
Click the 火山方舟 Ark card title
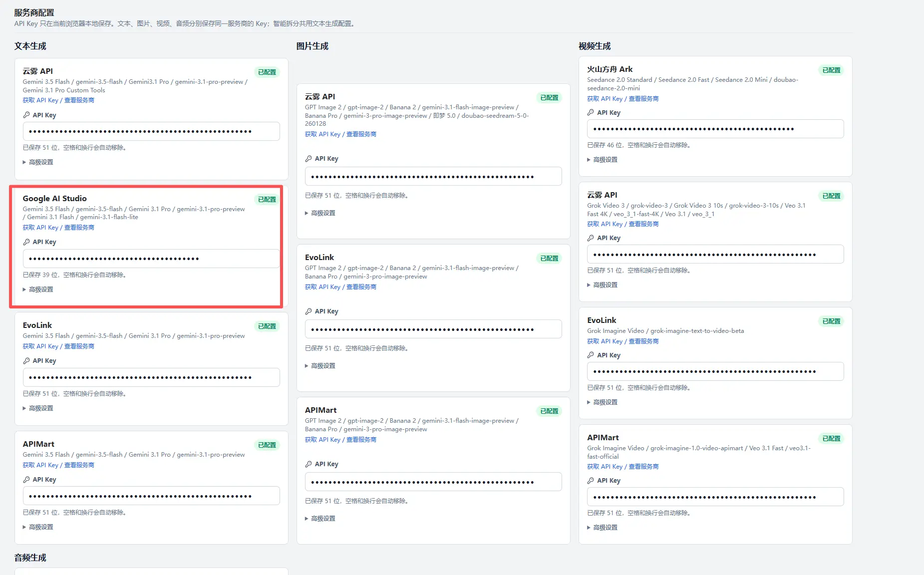(x=610, y=69)
